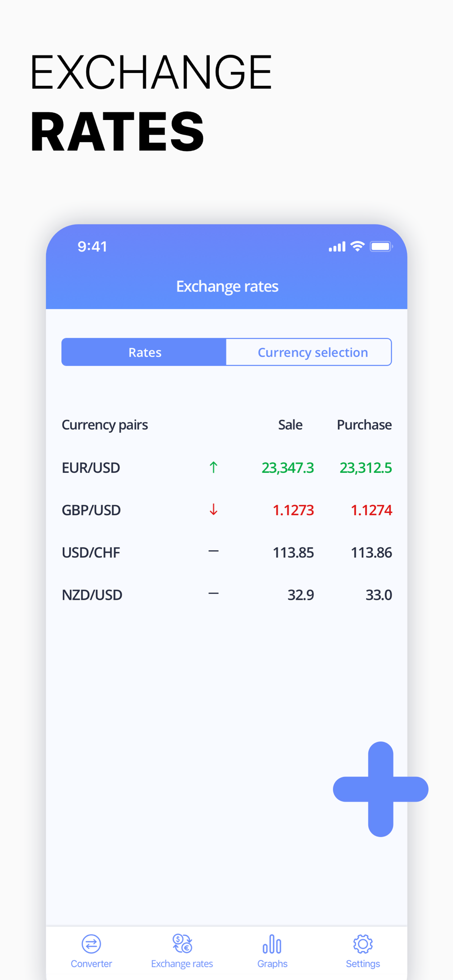Select the GBP/USD currency pair row
Screen dimensions: 453x980
226,510
